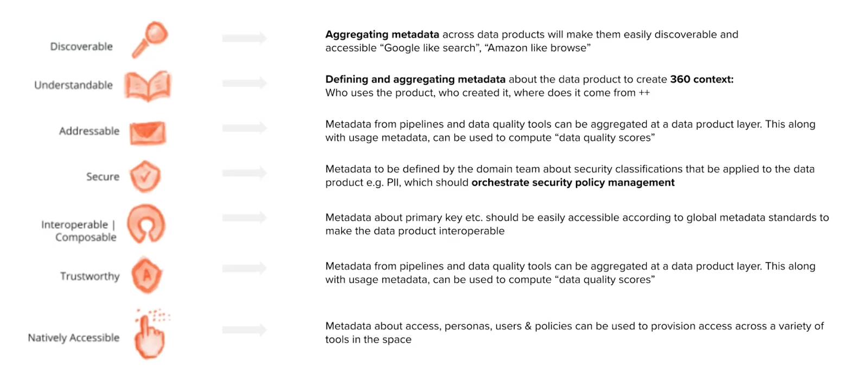Select the Interoperable horseshoe ring icon
This screenshot has height=385, width=868.
point(146,224)
